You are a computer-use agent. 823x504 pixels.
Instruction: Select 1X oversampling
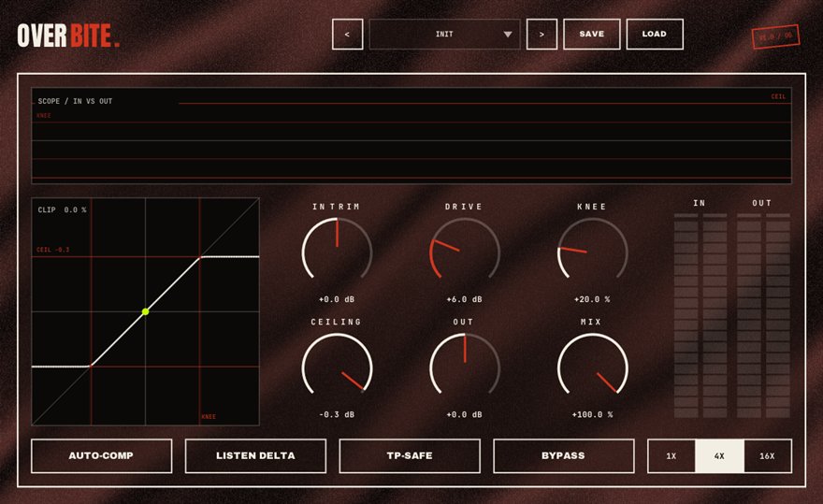[x=671, y=455]
